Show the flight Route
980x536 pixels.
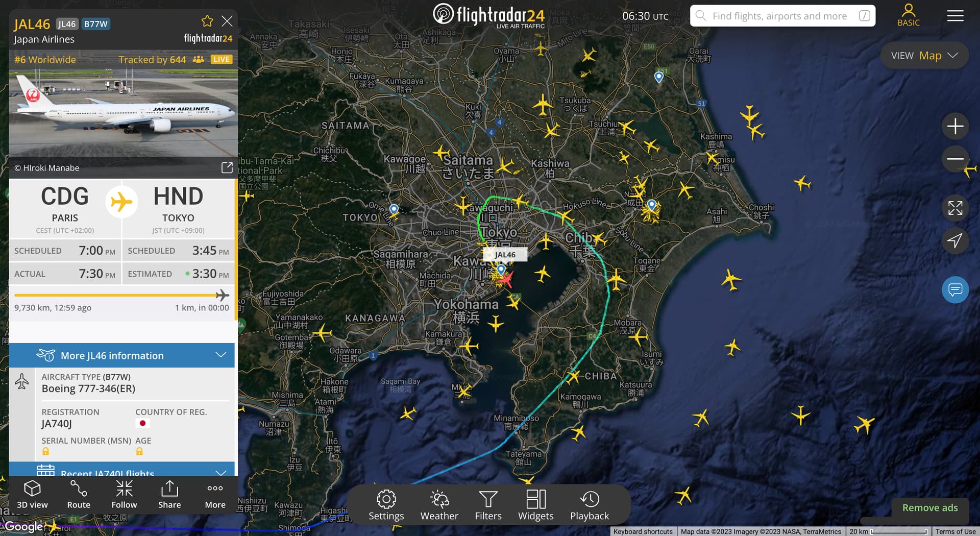79,495
